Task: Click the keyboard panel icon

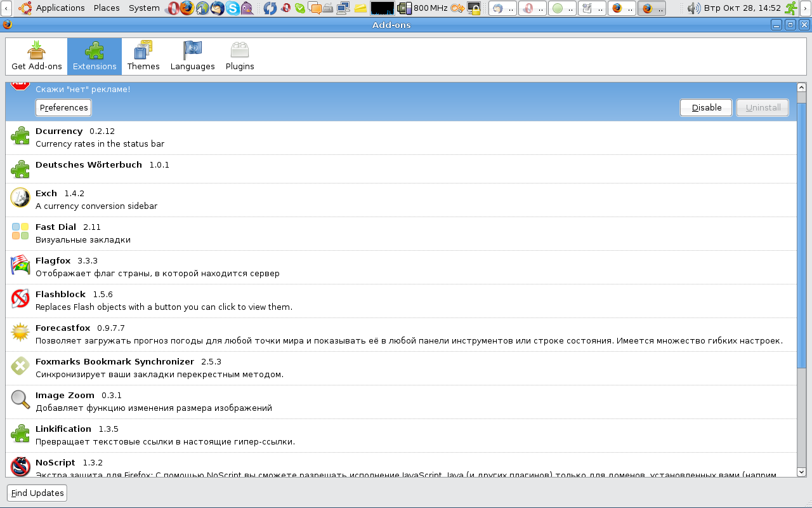Action: pyautogui.click(x=329, y=8)
